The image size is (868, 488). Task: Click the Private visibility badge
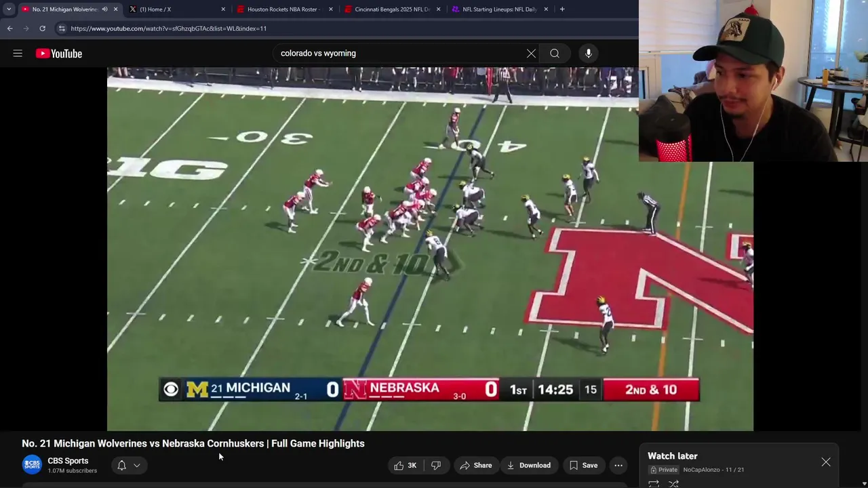(x=665, y=470)
